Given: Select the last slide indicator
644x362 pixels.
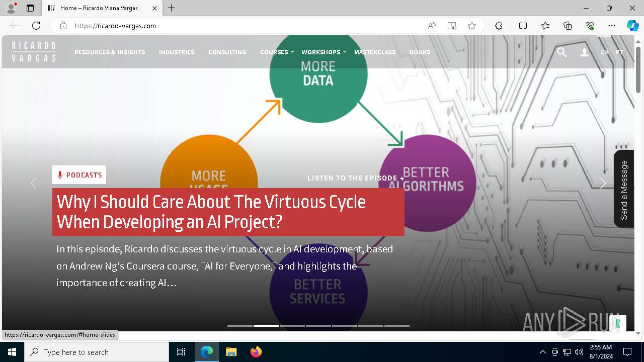Looking at the screenshot, I should pos(397,326).
